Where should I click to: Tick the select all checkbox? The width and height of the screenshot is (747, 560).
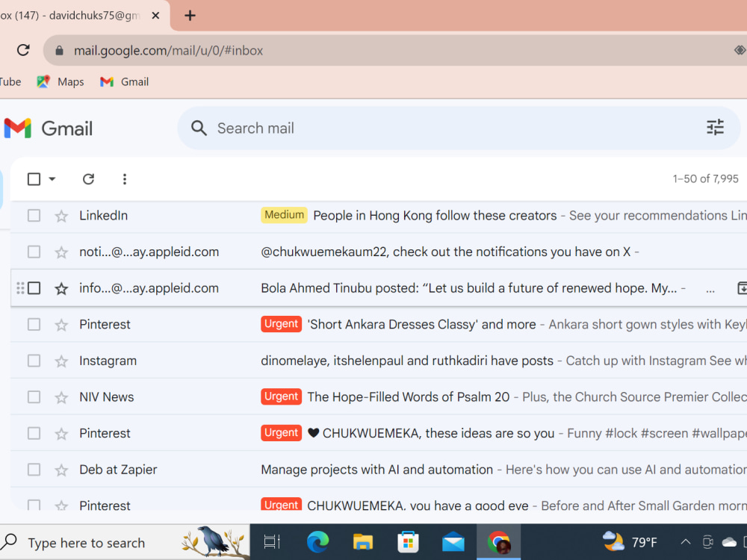point(34,179)
